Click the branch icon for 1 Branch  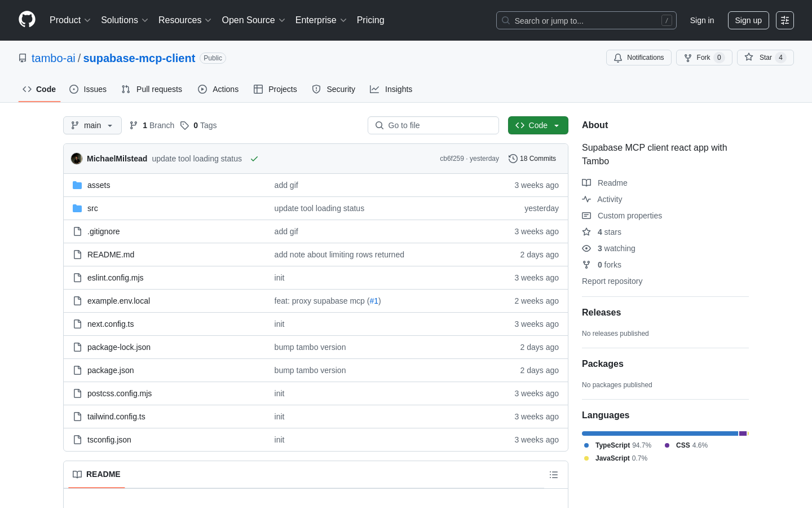pyautogui.click(x=134, y=125)
